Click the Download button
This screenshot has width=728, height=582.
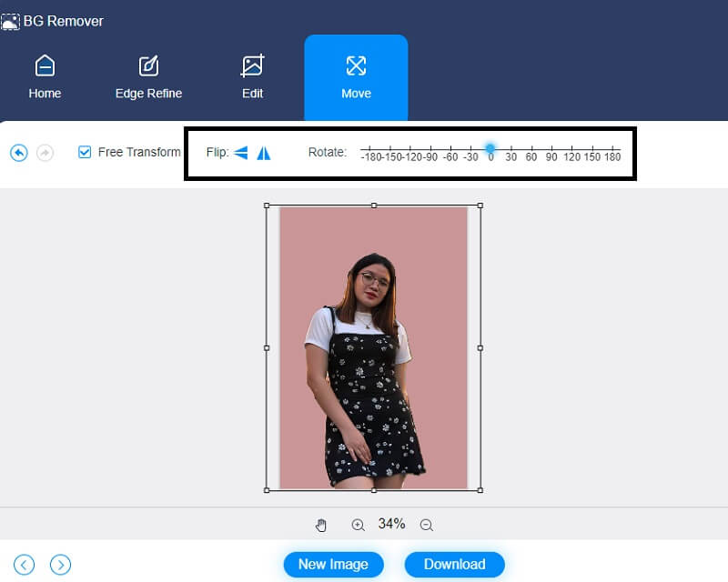pos(454,564)
